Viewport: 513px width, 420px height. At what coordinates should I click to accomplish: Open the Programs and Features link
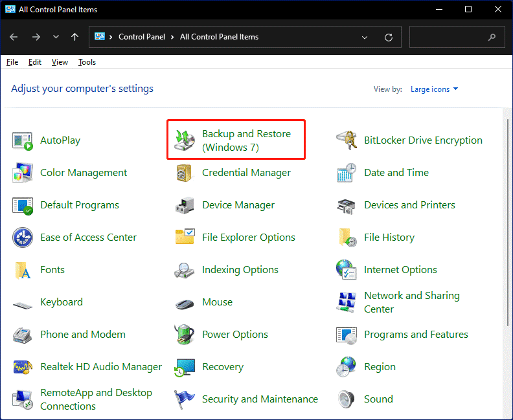tap(416, 335)
